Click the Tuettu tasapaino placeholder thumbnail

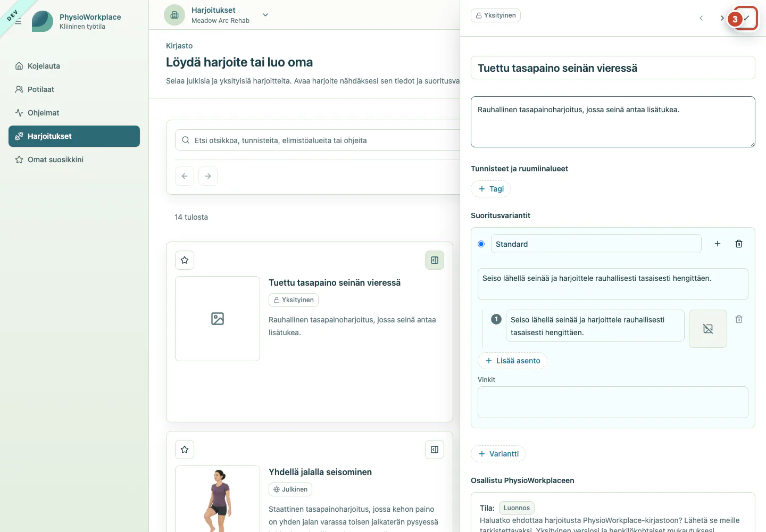click(218, 319)
